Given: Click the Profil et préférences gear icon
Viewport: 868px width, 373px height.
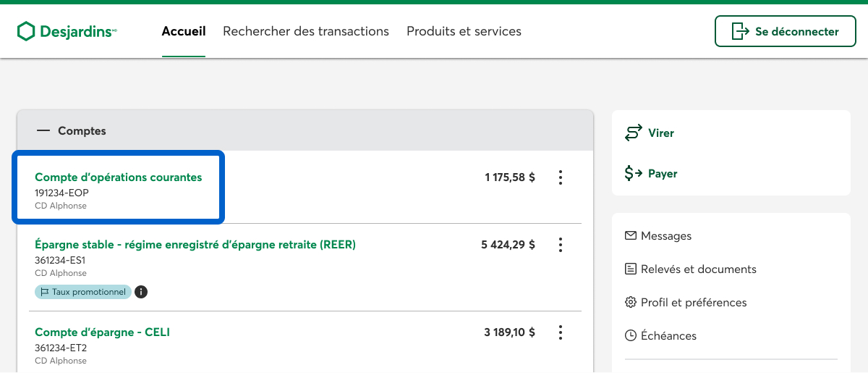Looking at the screenshot, I should [631, 303].
